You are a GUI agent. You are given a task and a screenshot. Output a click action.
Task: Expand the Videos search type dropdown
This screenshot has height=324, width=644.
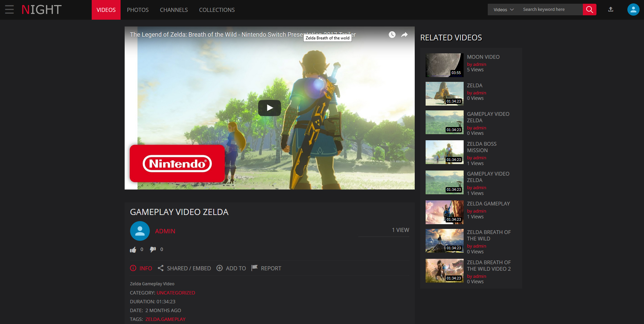[503, 10]
